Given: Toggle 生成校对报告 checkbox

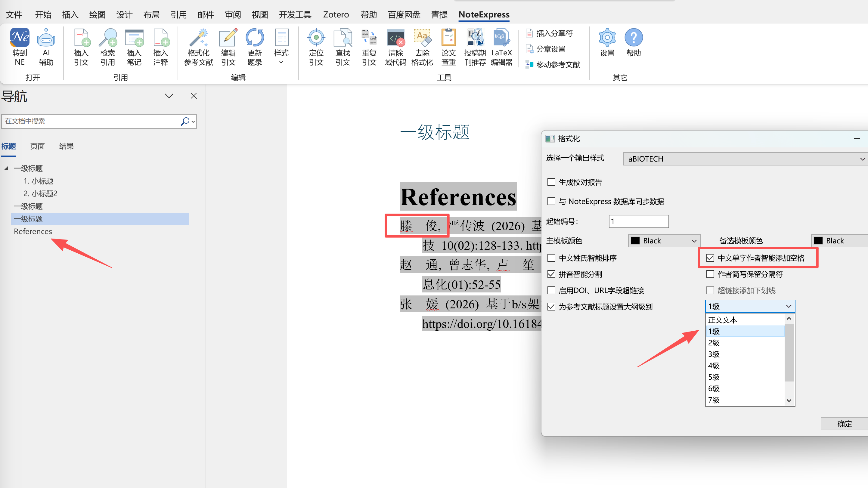Looking at the screenshot, I should pos(551,182).
